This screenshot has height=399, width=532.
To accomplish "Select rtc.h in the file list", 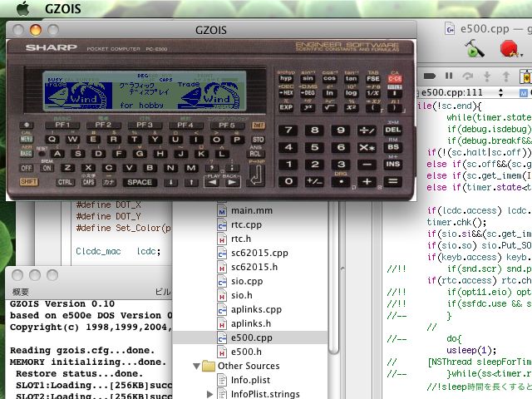I will 241,239.
